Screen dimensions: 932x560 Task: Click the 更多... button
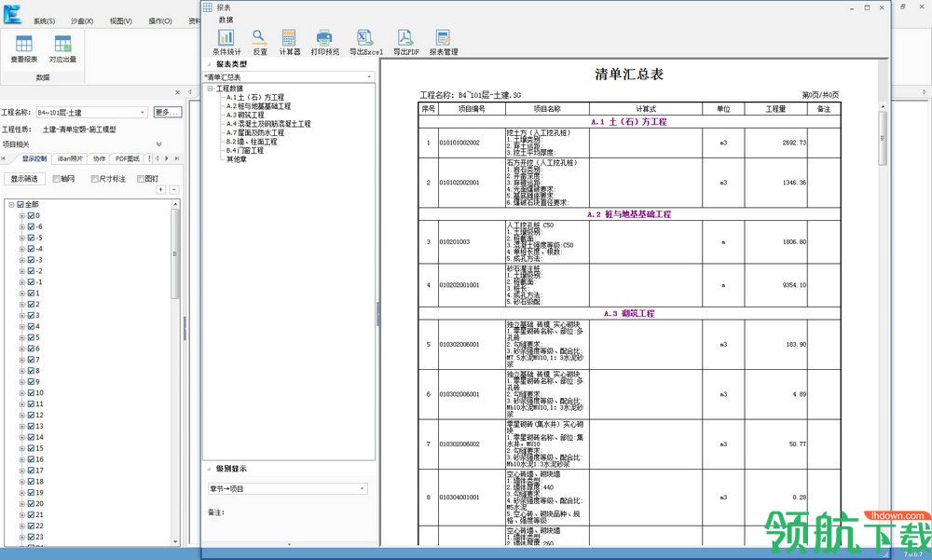click(x=168, y=113)
